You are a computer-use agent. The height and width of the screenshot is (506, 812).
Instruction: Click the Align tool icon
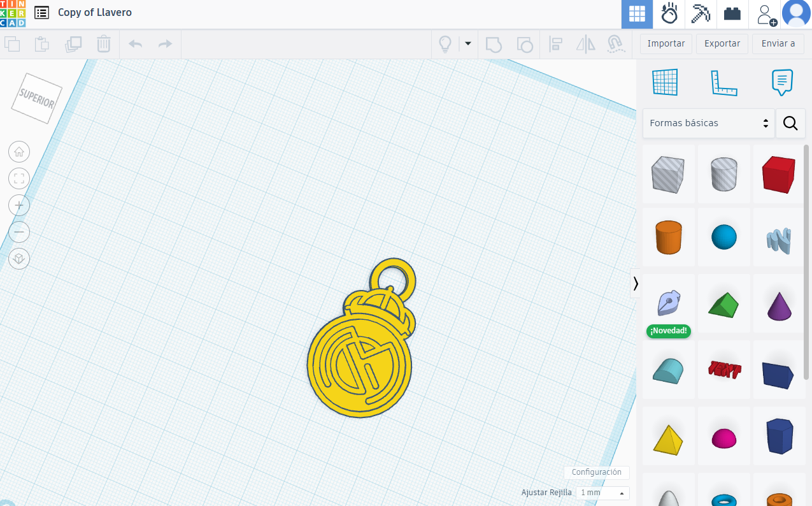[x=555, y=44]
